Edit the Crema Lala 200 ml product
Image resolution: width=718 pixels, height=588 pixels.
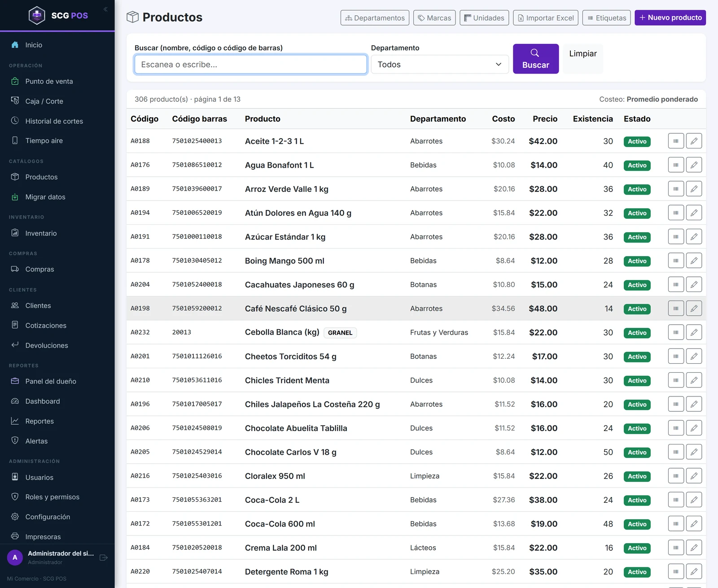pyautogui.click(x=694, y=548)
